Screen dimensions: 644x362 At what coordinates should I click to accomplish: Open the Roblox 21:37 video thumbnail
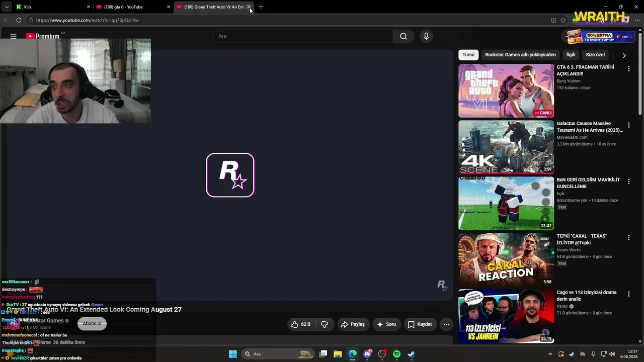coord(506,203)
